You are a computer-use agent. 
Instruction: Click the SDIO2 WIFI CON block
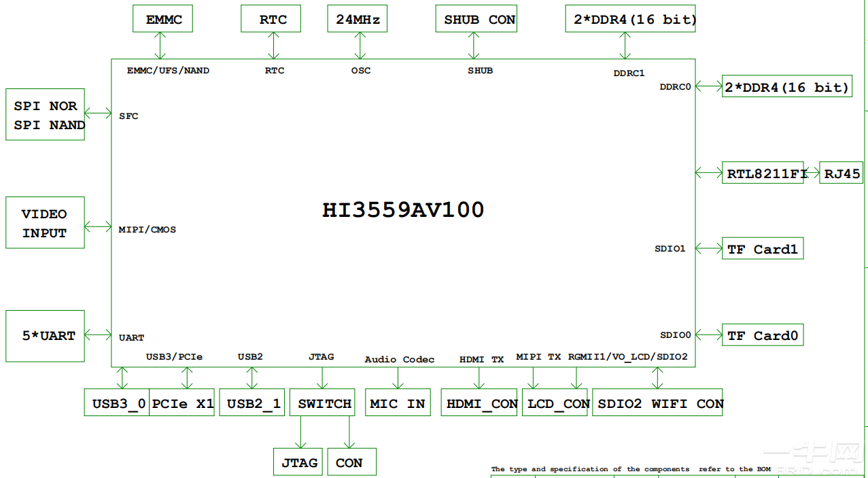[658, 403]
